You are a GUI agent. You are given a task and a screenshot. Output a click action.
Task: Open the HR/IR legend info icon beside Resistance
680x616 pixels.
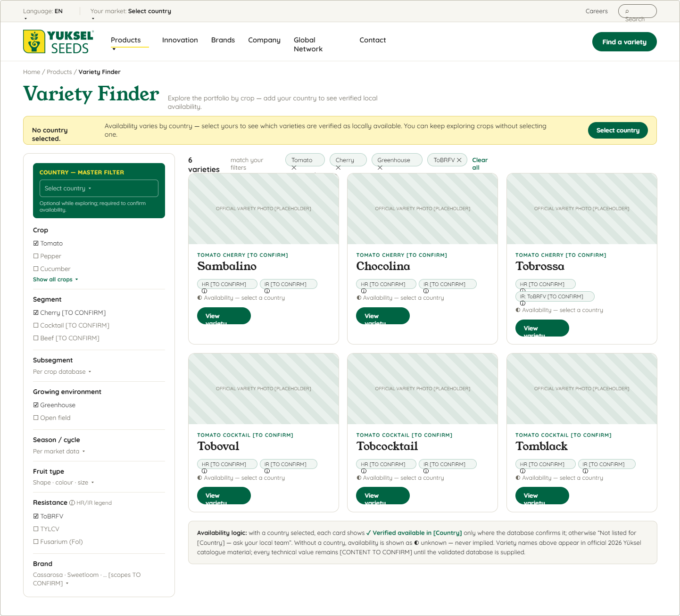pos(72,503)
